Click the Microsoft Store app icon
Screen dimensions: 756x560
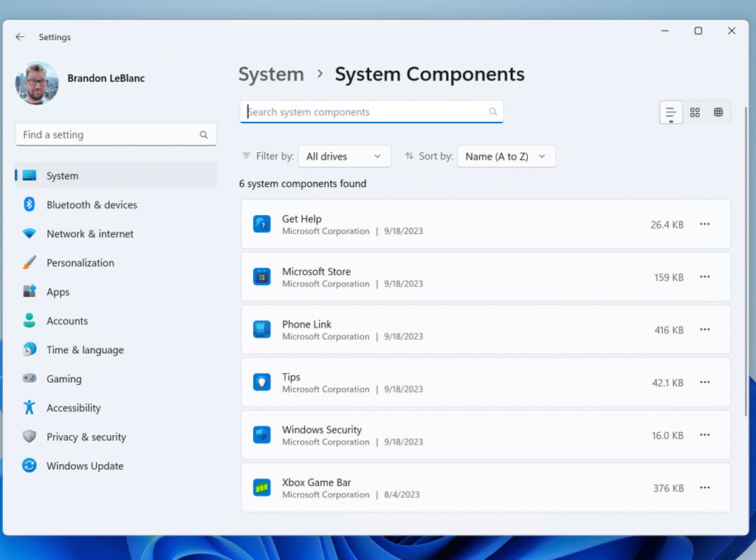pyautogui.click(x=261, y=277)
